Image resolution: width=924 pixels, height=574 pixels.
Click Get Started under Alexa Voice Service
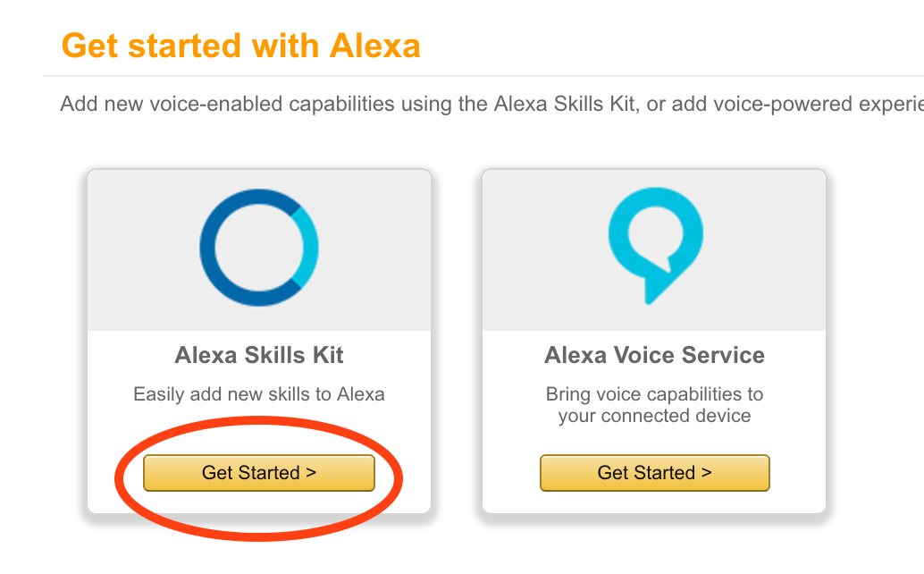[653, 472]
